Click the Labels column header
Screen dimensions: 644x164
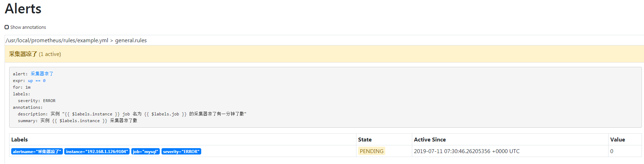pos(20,140)
